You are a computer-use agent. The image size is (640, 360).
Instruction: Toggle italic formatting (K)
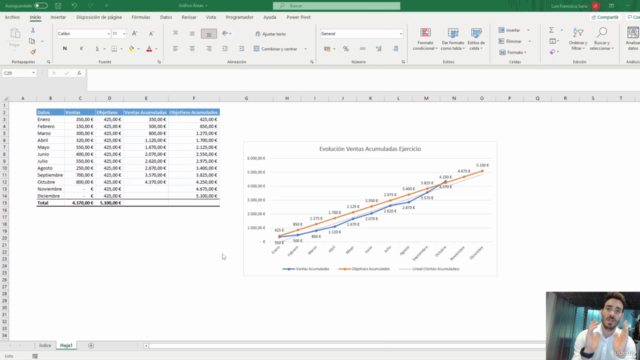pos(81,49)
